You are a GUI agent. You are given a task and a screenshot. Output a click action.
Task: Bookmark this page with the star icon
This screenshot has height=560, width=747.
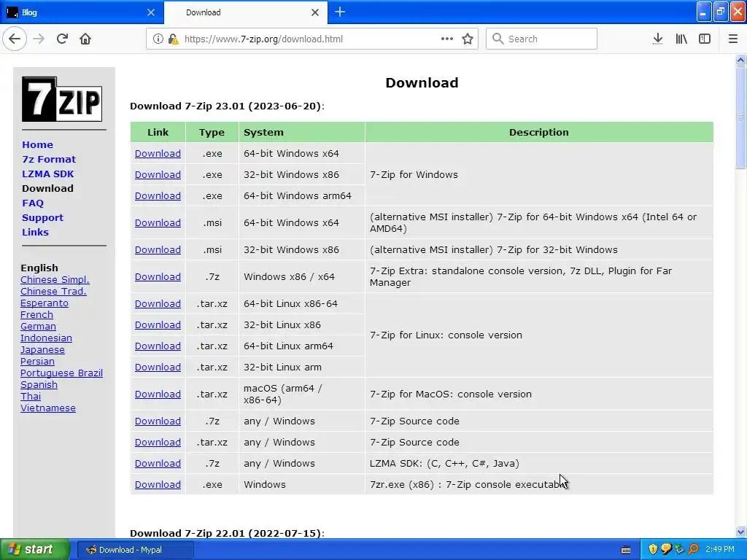click(468, 39)
